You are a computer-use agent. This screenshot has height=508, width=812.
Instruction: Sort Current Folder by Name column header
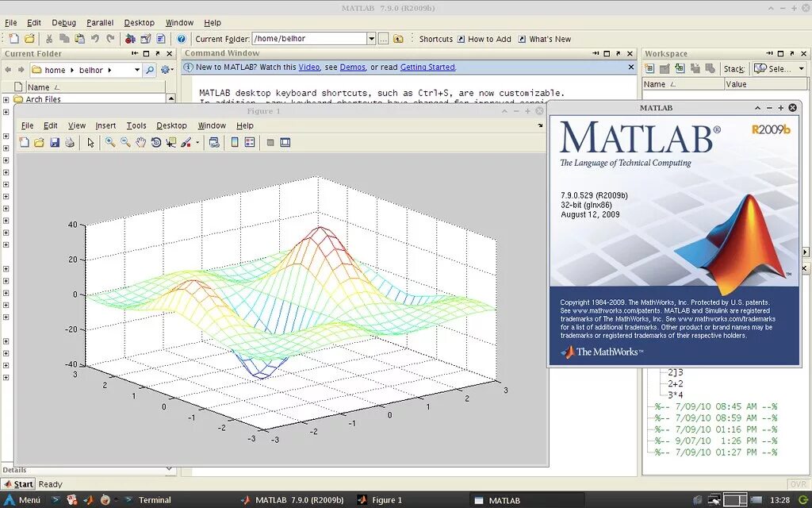96,87
